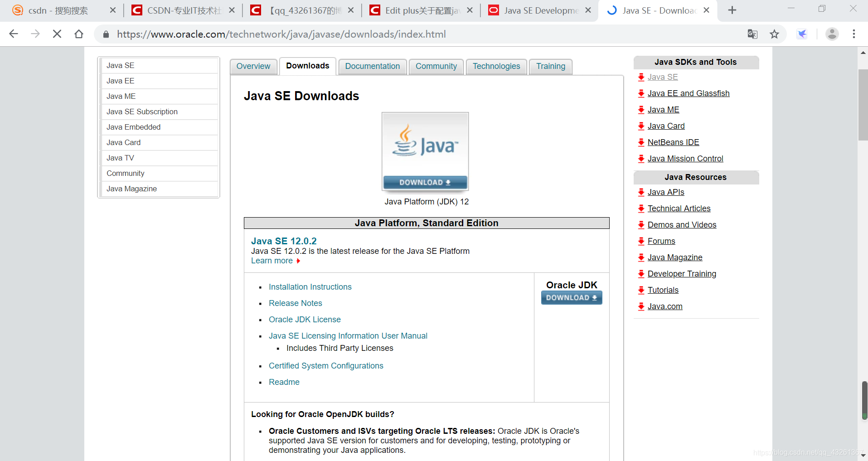The height and width of the screenshot is (461, 868).
Task: Open the Technical Articles link
Action: 679,209
